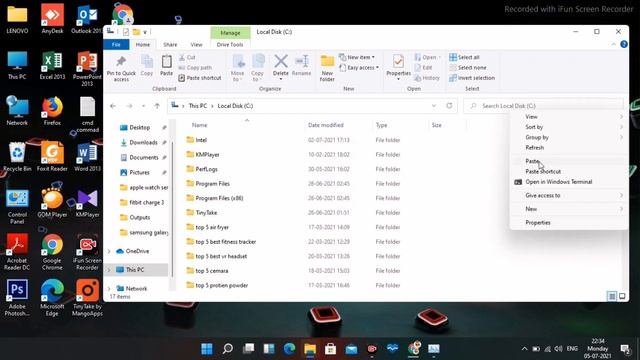Show hidden system tray icons chevron

pos(524,349)
